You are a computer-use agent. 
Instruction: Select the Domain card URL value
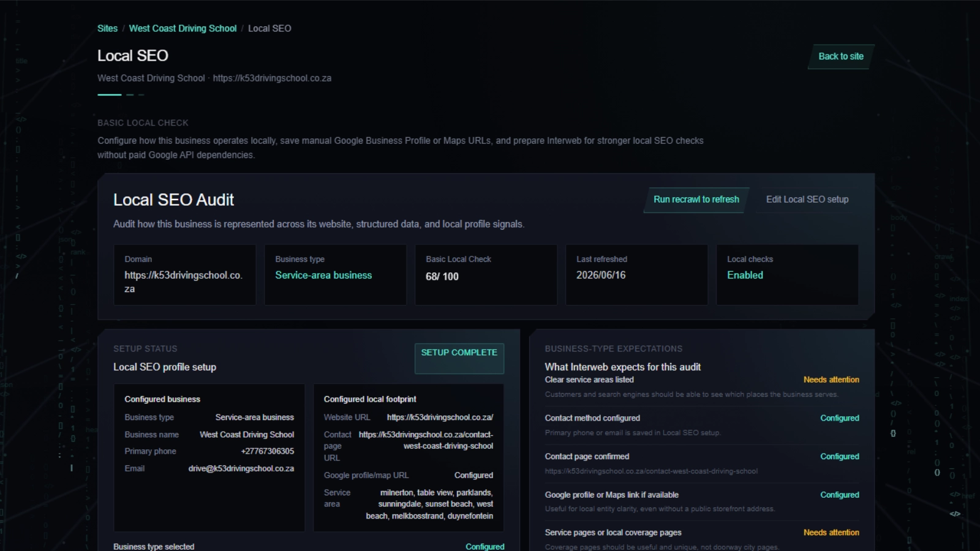[183, 282]
